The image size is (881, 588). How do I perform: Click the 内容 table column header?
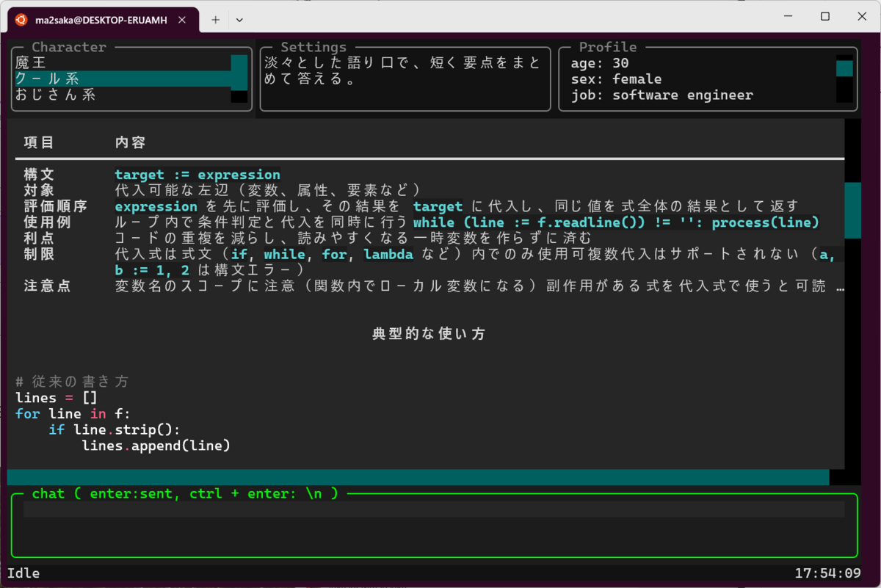click(131, 142)
